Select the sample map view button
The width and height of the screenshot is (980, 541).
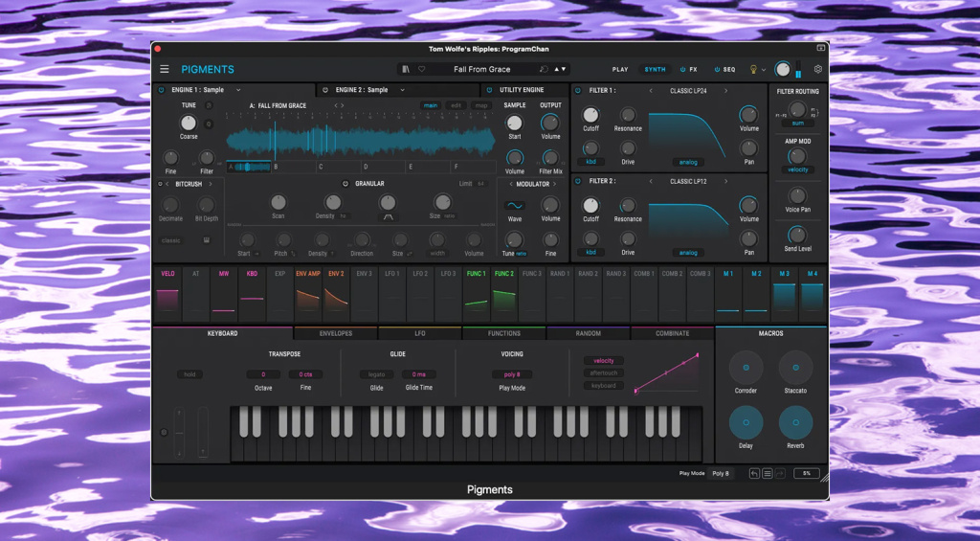pos(481,105)
